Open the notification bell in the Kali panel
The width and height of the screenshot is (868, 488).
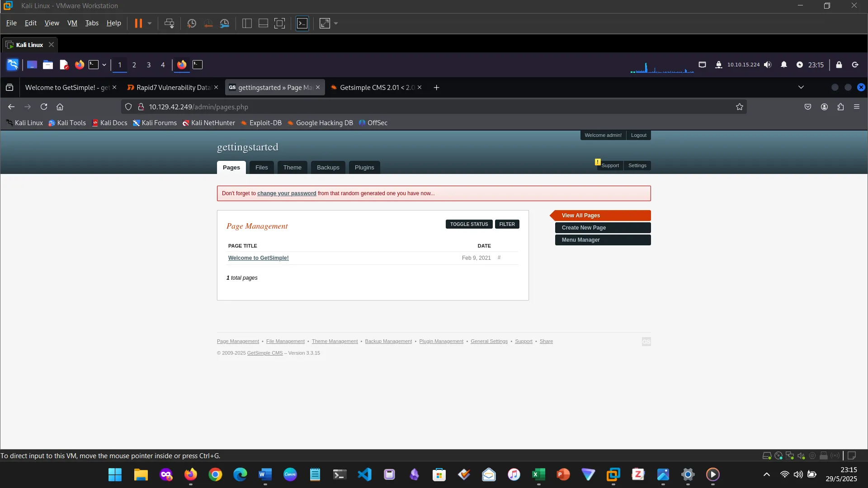tap(784, 65)
